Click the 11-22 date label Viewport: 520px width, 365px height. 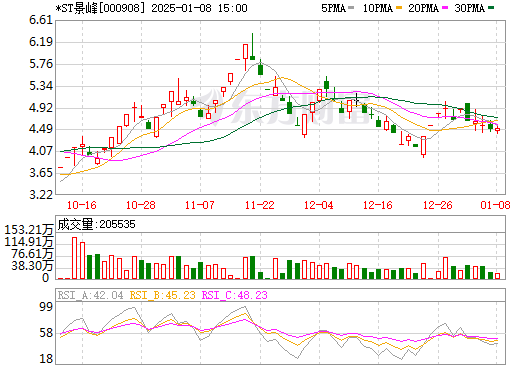click(x=260, y=205)
